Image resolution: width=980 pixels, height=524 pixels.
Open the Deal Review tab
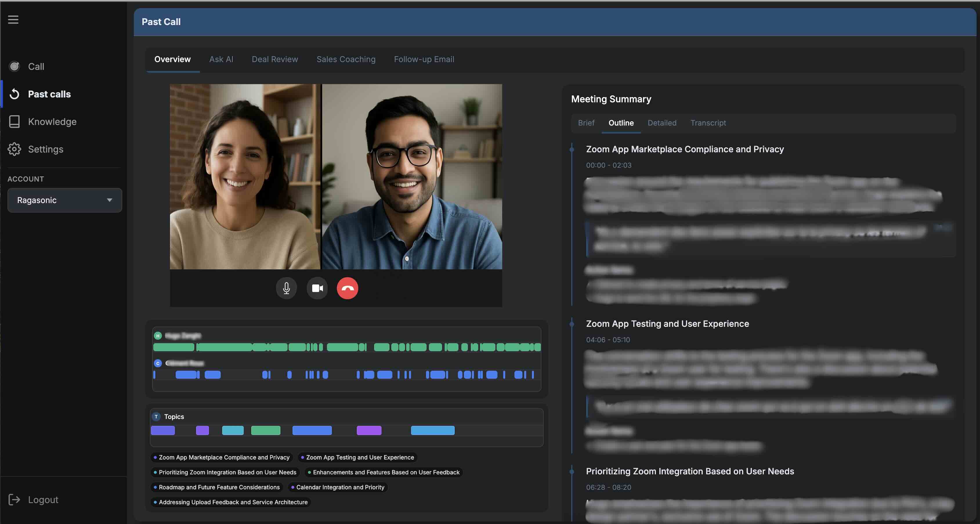[x=275, y=59]
